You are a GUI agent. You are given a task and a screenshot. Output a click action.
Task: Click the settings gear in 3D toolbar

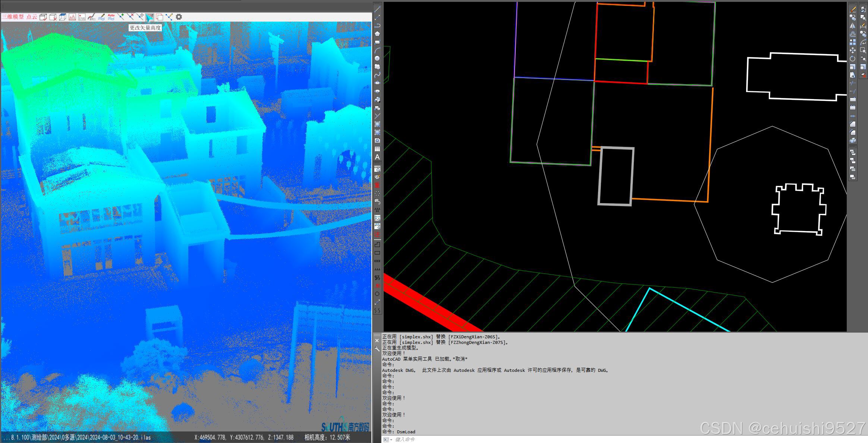(x=179, y=17)
